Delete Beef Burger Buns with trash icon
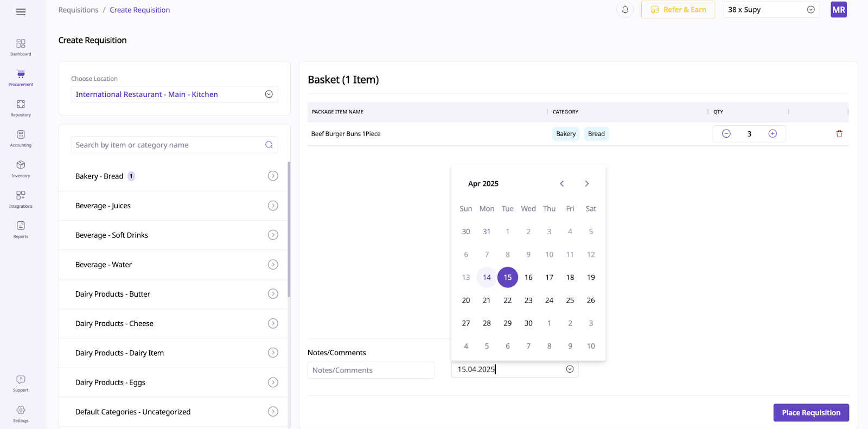 pos(839,134)
